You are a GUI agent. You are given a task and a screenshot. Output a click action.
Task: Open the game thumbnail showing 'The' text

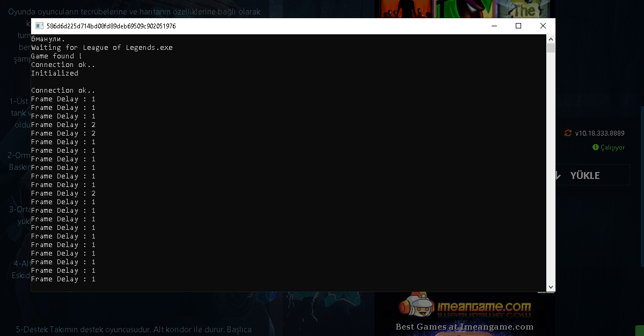(x=524, y=9)
